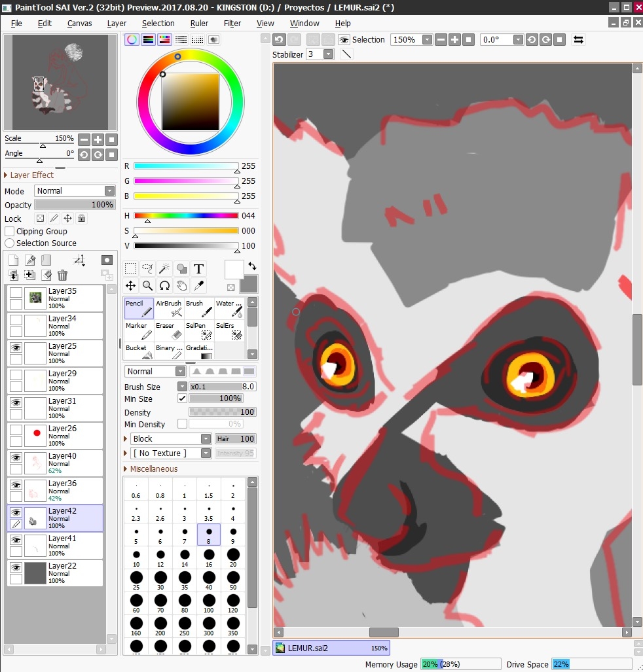
Task: Uncheck the Min Size checkbox
Action: [x=182, y=398]
